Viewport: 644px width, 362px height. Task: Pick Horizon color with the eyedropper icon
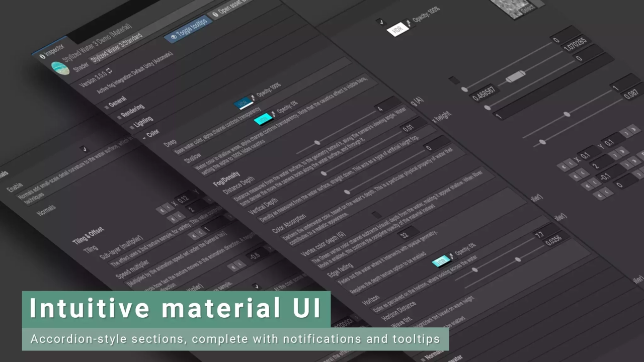[x=451, y=256]
